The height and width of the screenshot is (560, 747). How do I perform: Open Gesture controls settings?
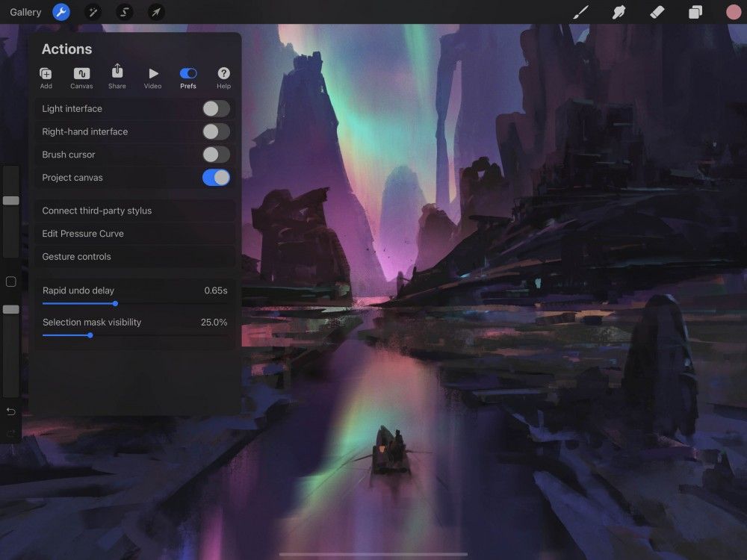click(x=134, y=256)
